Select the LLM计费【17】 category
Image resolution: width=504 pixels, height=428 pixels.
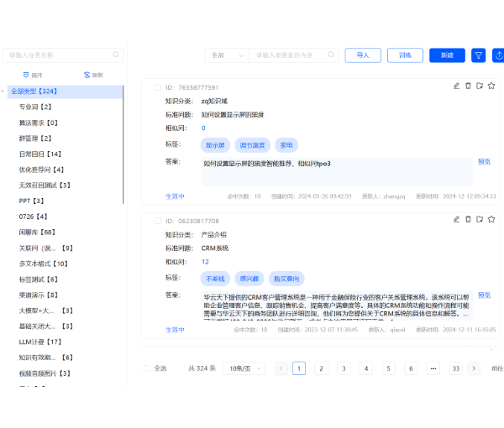(x=40, y=342)
